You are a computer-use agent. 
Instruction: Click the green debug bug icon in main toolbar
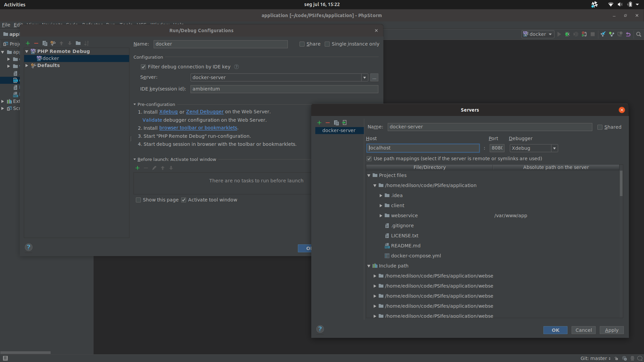[568, 34]
